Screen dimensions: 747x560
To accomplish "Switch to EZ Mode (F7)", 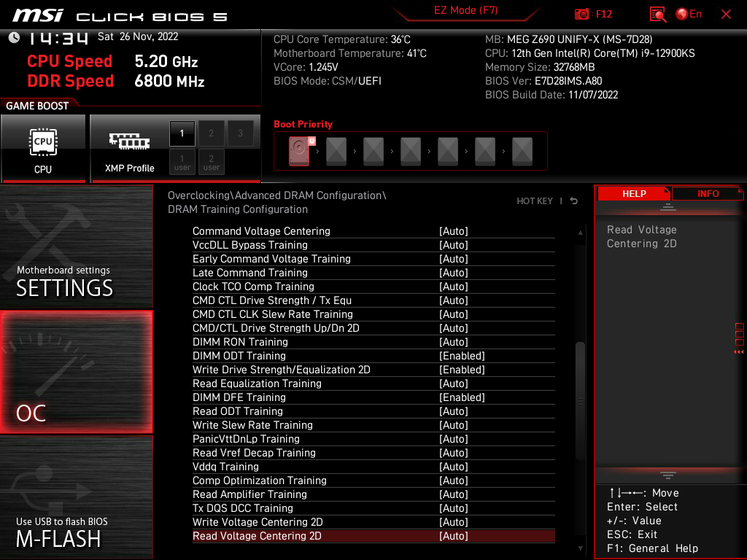I will coord(465,10).
